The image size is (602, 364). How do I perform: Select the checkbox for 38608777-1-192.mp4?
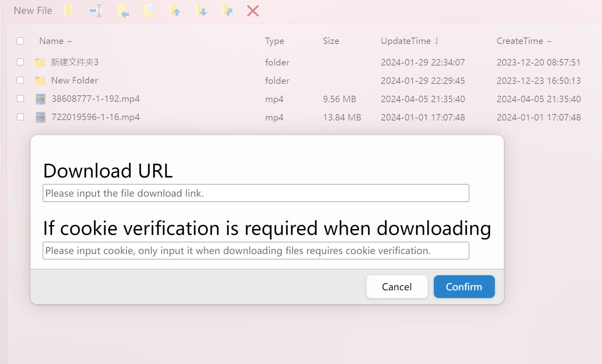click(x=20, y=99)
